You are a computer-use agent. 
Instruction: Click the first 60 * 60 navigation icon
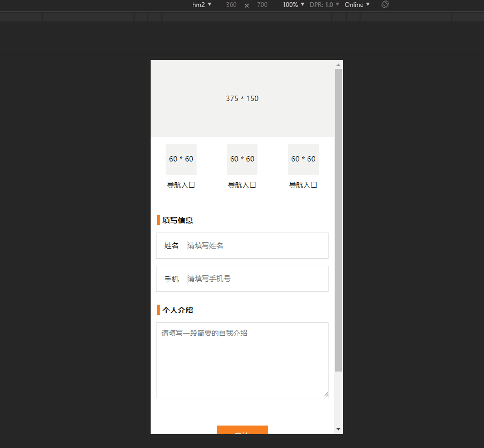click(181, 159)
